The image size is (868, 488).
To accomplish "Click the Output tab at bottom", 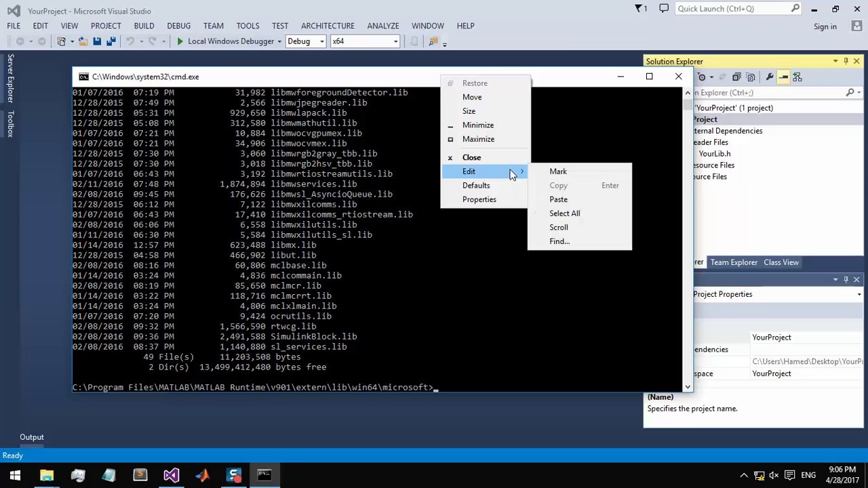I will click(x=32, y=437).
